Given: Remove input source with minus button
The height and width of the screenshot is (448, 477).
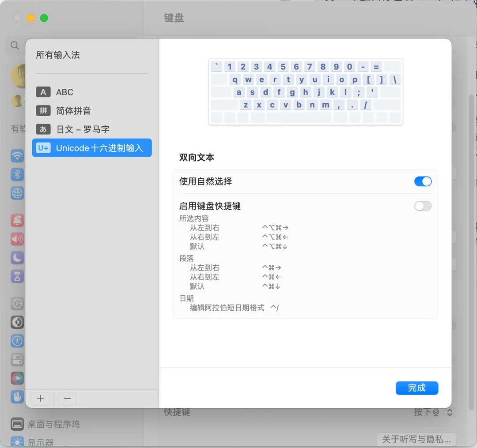Looking at the screenshot, I should point(67,399).
